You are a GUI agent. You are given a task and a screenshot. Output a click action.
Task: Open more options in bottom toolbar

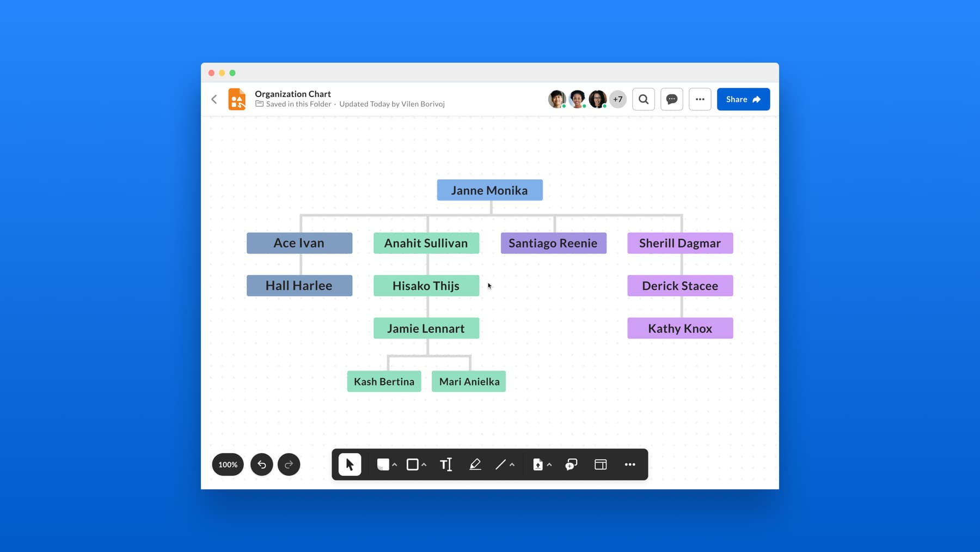click(x=630, y=464)
